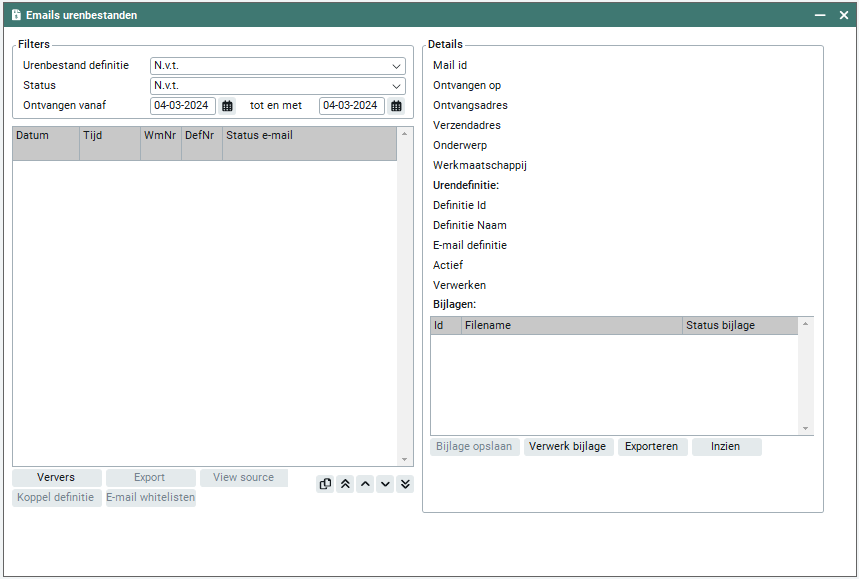Click the Filename column header in Bijlagen

click(x=571, y=326)
